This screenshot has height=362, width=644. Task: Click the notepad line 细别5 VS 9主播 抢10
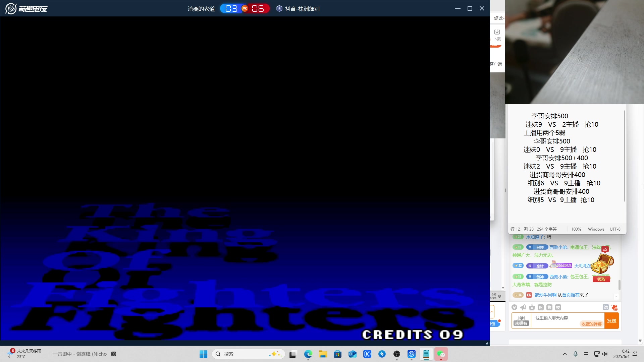click(x=561, y=200)
